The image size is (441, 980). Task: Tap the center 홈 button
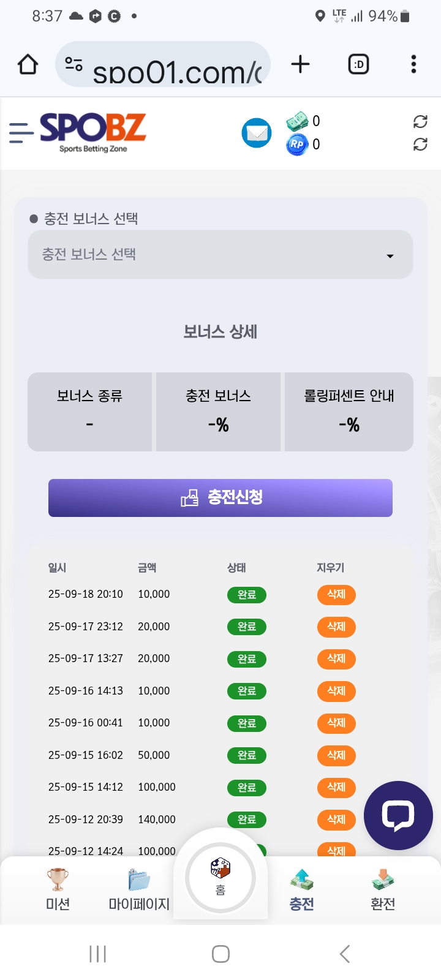point(221,878)
